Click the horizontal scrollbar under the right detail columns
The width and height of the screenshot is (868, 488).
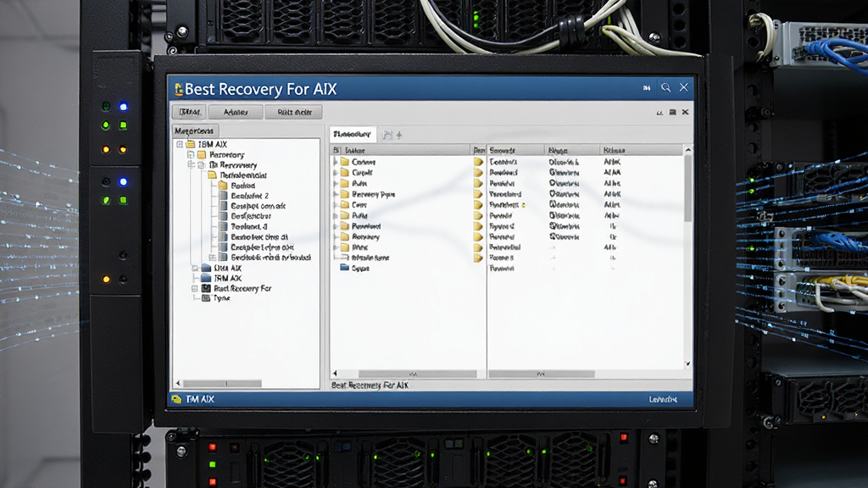[x=541, y=374]
